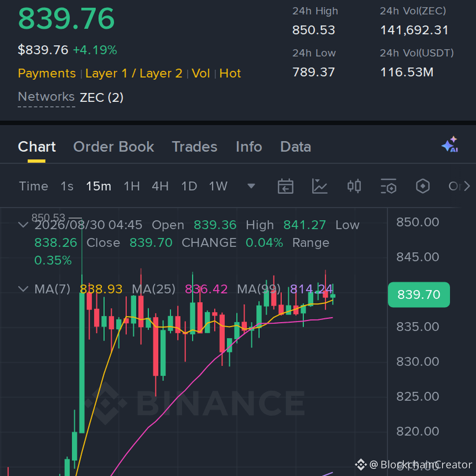Image resolution: width=476 pixels, height=476 pixels.
Task: Open the Hot category tag
Action: [230, 74]
